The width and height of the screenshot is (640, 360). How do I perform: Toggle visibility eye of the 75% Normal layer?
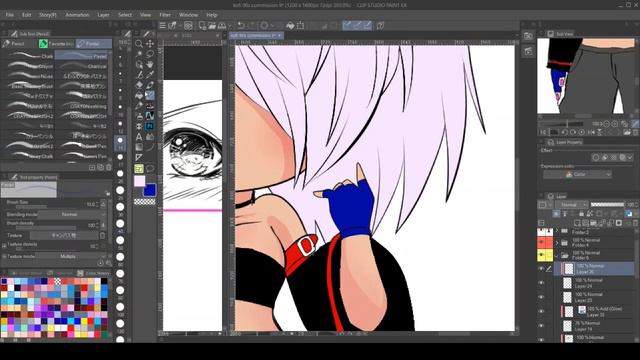(541, 326)
